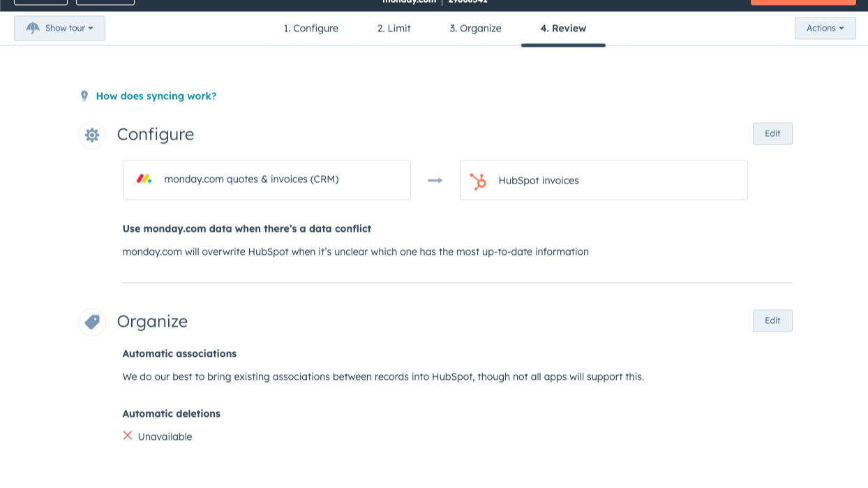Switch to the 2. Limit step tab
The width and height of the screenshot is (868, 488).
[394, 29]
